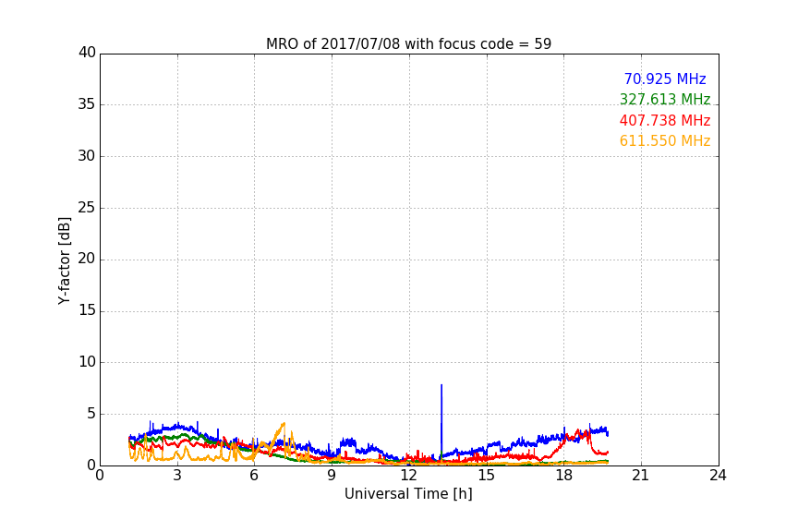This screenshot has width=798, height=532.
Task: Click the y-axis tick value 35
Action: pos(87,104)
